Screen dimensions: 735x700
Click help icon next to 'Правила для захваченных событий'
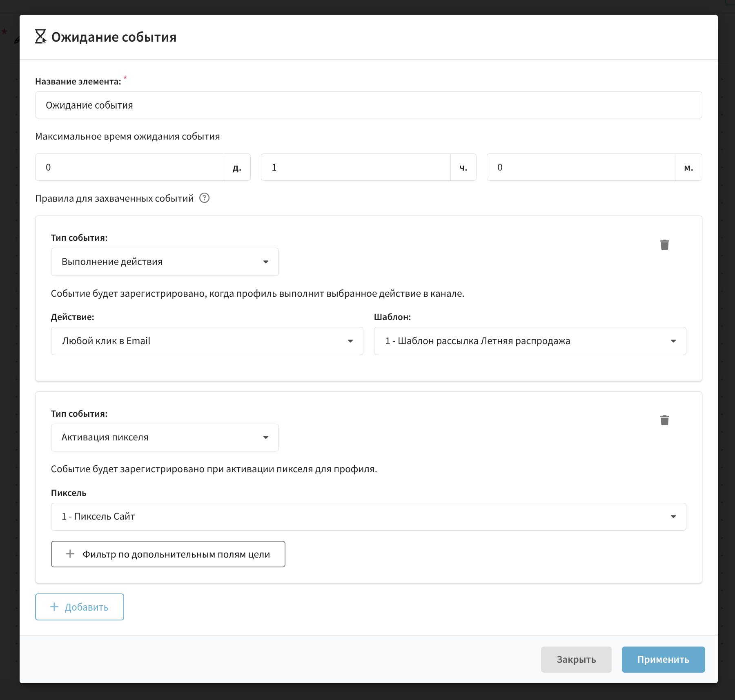pyautogui.click(x=204, y=198)
